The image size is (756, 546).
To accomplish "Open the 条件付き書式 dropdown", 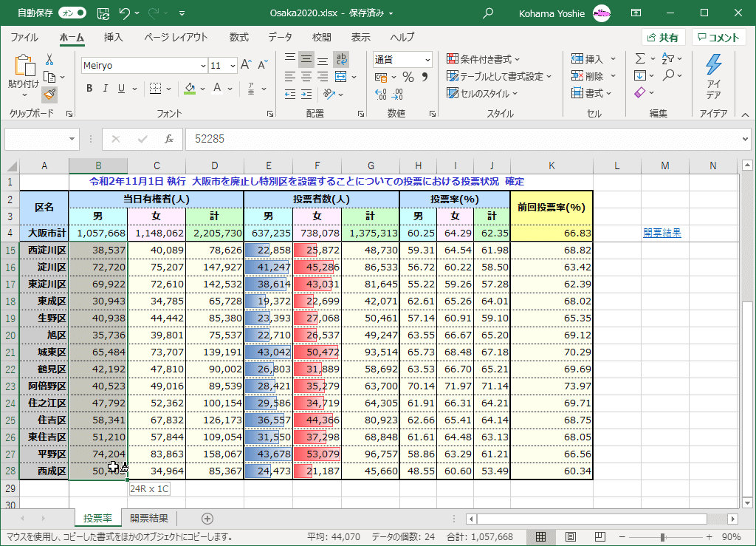I will (484, 59).
